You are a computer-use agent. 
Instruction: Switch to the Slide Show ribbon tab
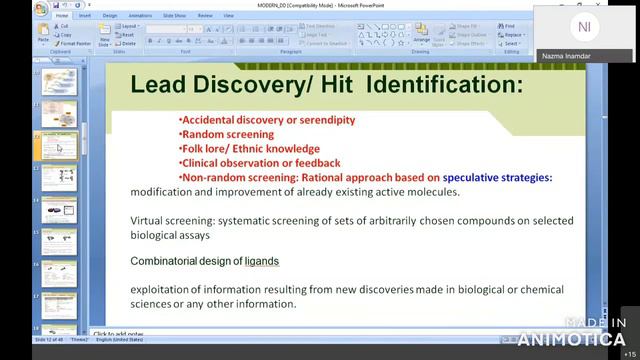[174, 16]
